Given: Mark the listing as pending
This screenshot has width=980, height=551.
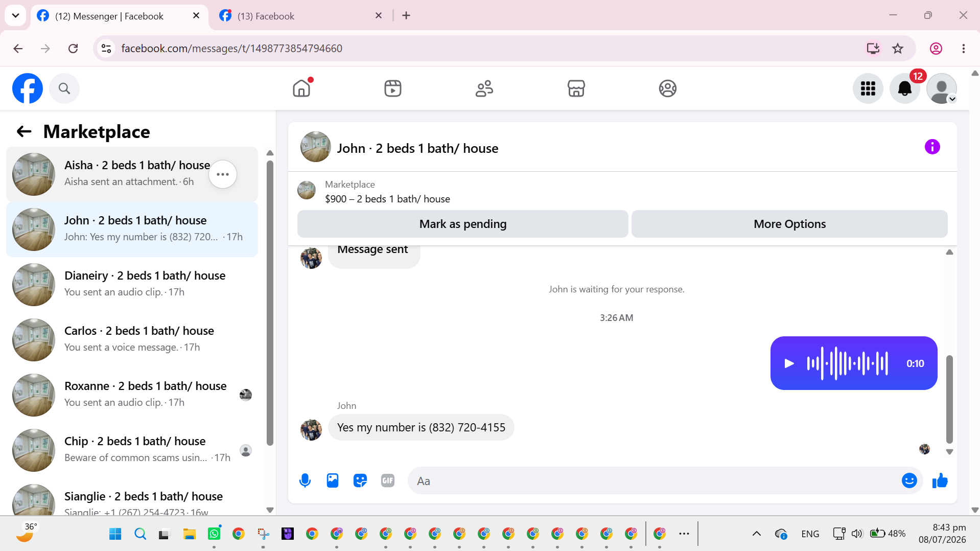Looking at the screenshot, I should pyautogui.click(x=463, y=224).
